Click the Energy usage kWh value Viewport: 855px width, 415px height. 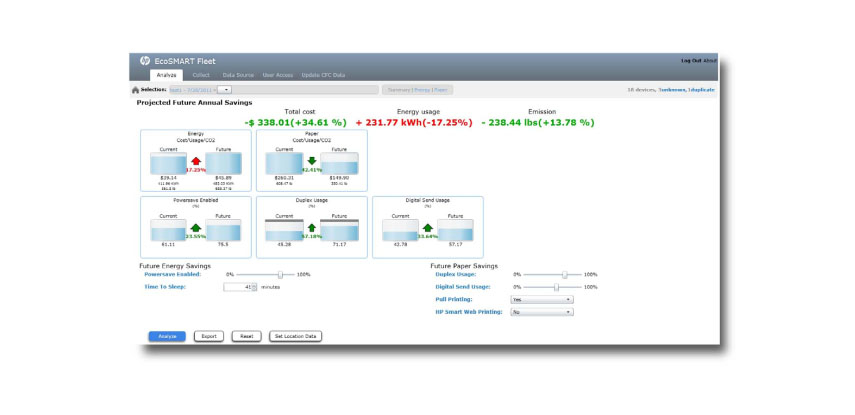[414, 123]
